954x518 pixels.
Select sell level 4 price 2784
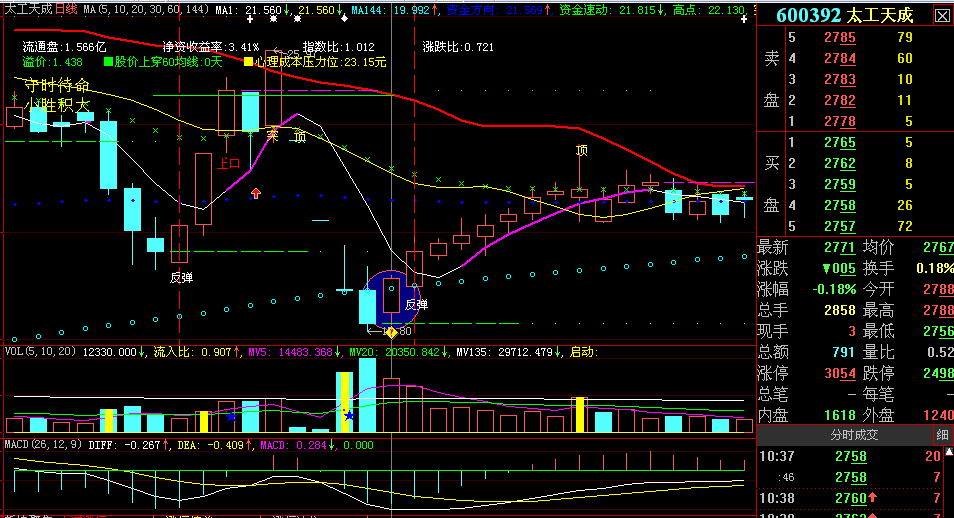coord(840,58)
